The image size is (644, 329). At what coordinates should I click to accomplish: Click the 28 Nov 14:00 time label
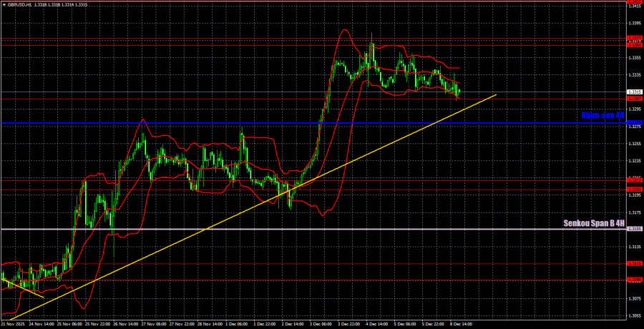(x=210, y=324)
